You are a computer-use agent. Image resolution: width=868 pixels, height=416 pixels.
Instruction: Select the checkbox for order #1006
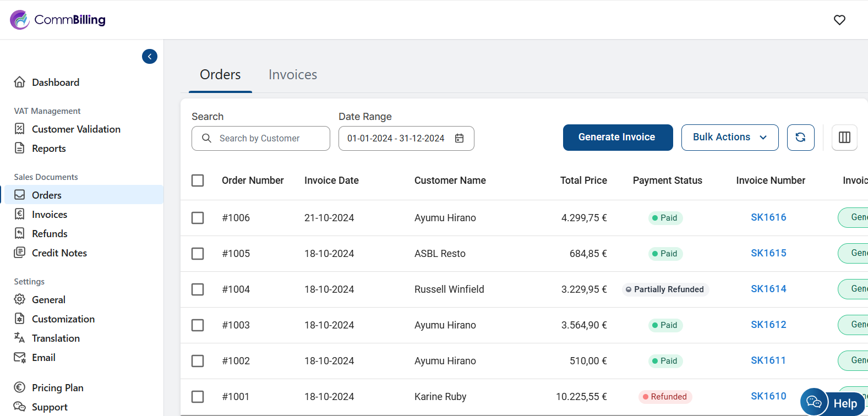[x=198, y=218]
